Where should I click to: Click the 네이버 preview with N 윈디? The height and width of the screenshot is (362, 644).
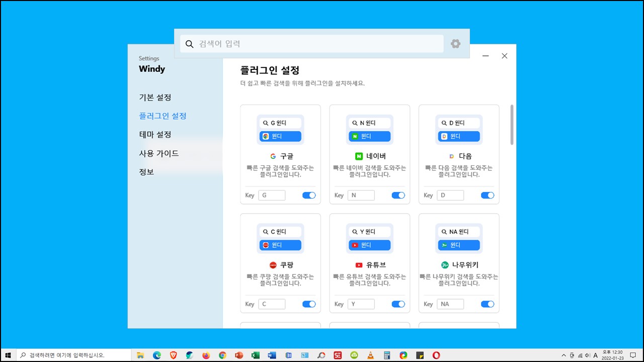point(369,130)
